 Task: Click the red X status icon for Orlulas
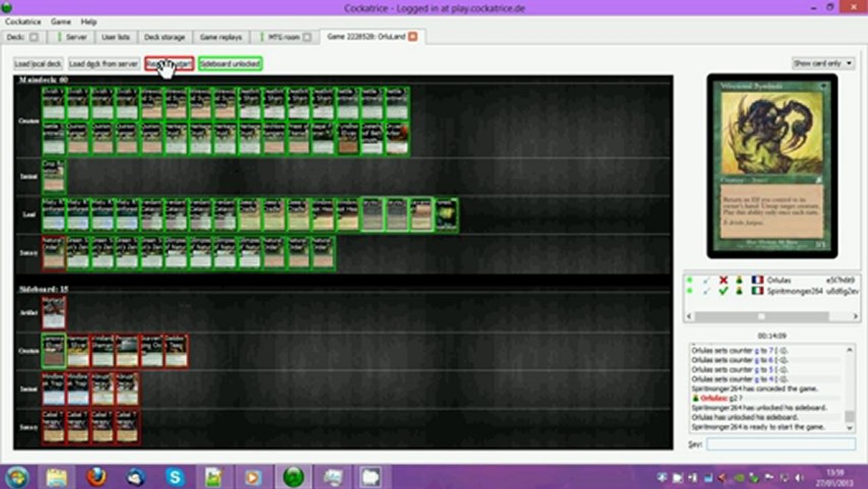coord(723,280)
